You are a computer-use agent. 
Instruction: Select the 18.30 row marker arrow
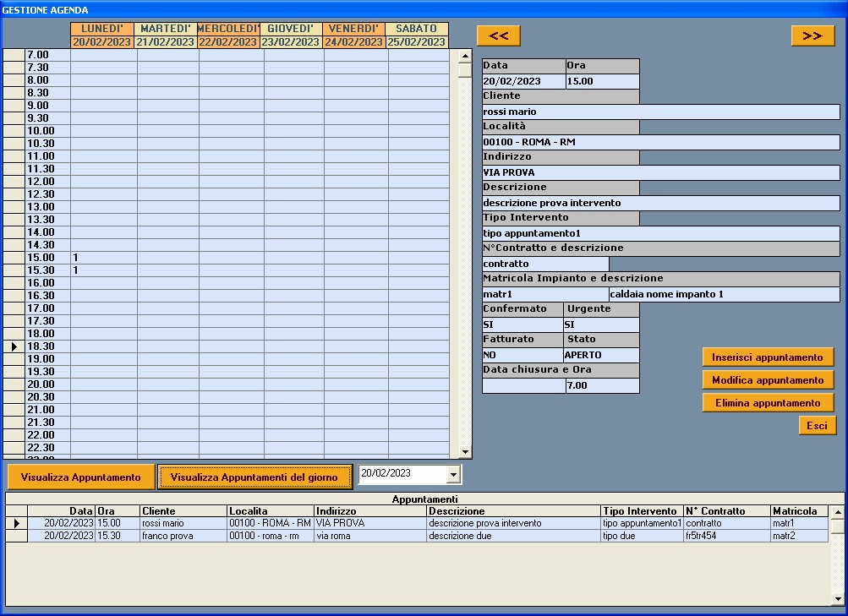14,346
